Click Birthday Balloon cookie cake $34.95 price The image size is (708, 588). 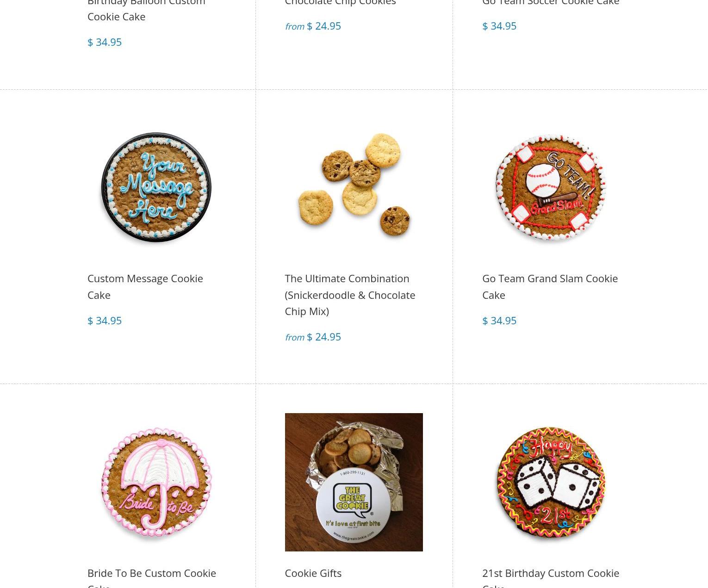pyautogui.click(x=105, y=42)
